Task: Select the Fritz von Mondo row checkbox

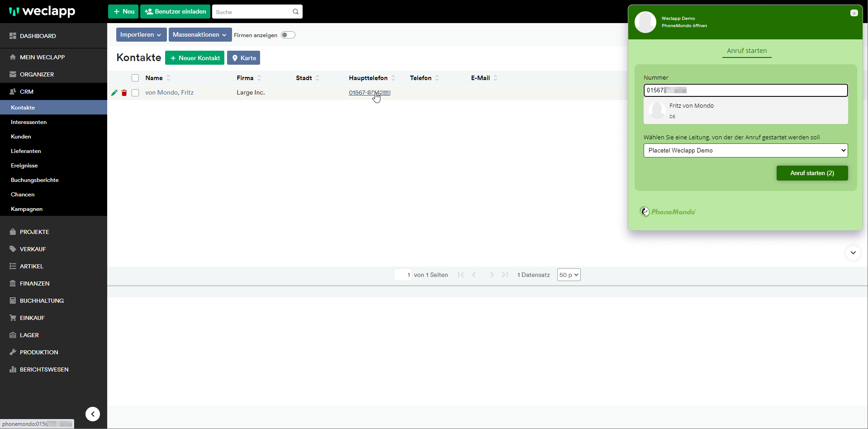Action: pyautogui.click(x=135, y=93)
